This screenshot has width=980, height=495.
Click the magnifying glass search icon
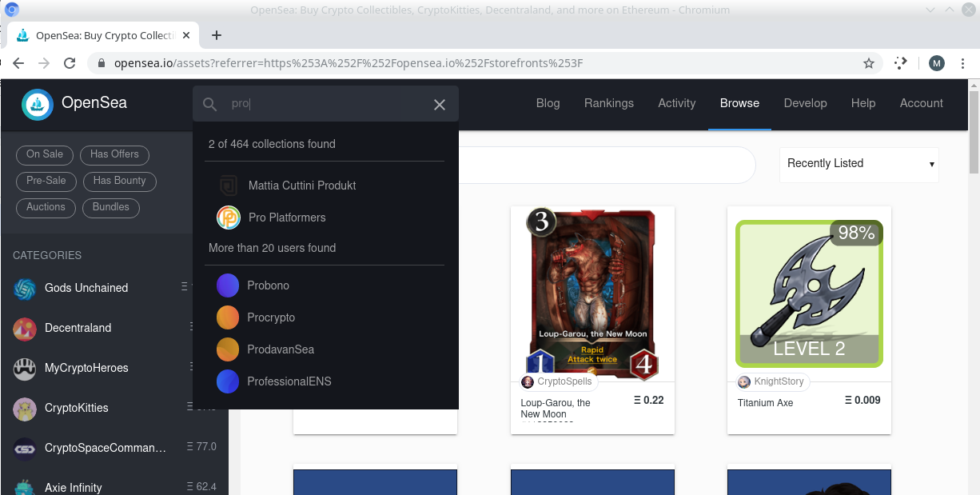210,105
